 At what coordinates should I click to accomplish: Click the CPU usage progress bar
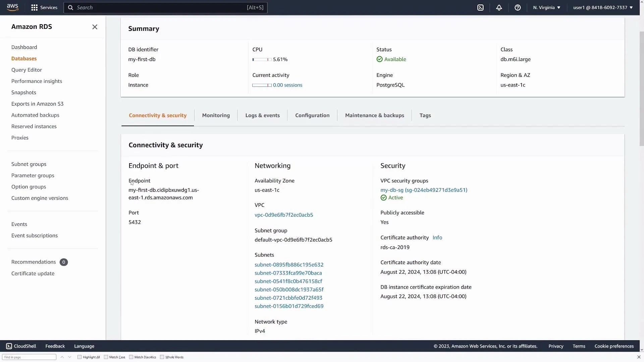click(261, 59)
